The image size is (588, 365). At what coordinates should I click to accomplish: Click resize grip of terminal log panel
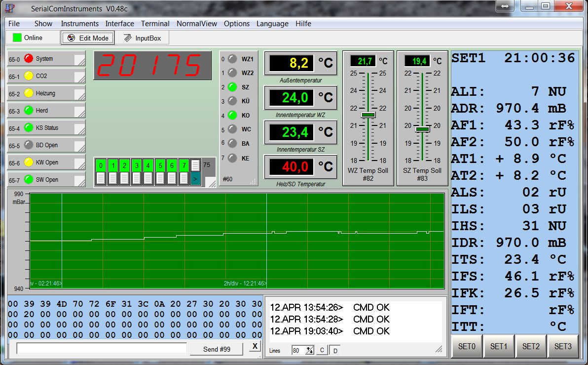tap(439, 349)
